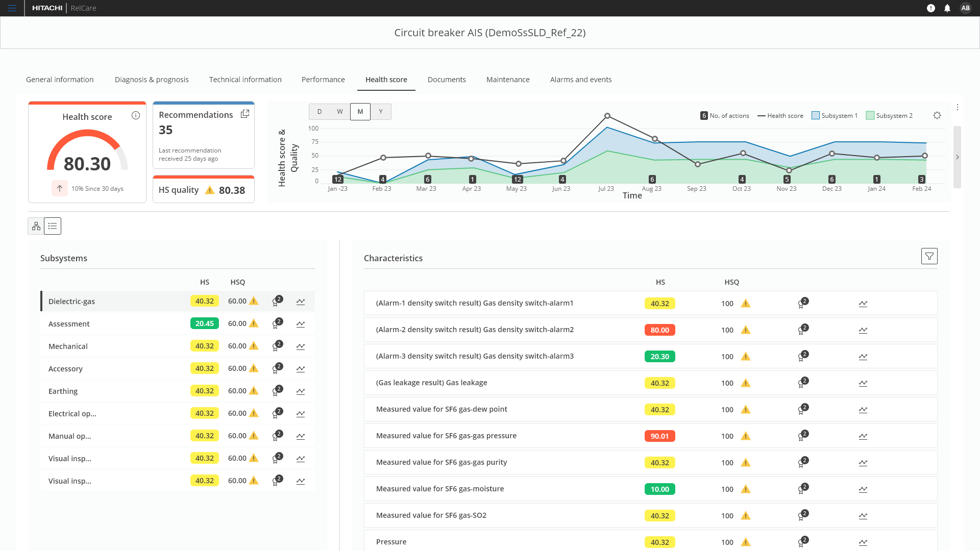Open Recommendations in a new window icon
Screen dimensions: 980x551
[245, 113]
